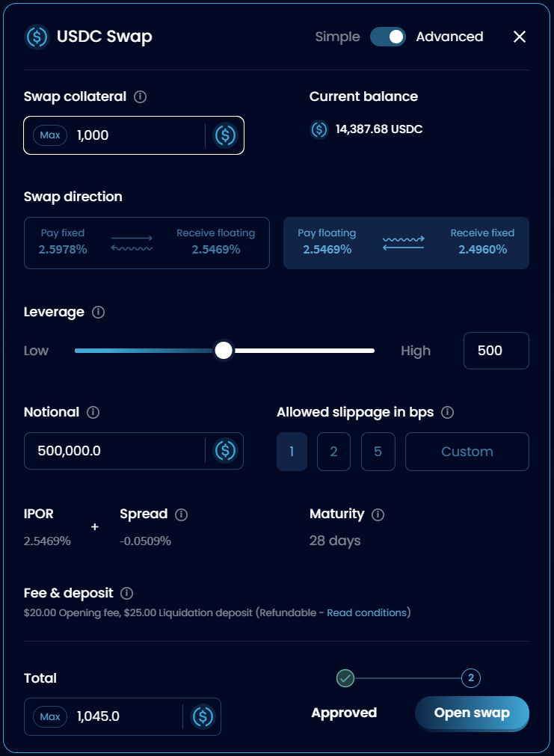Open Allowed slippage info tooltip icon

point(447,412)
